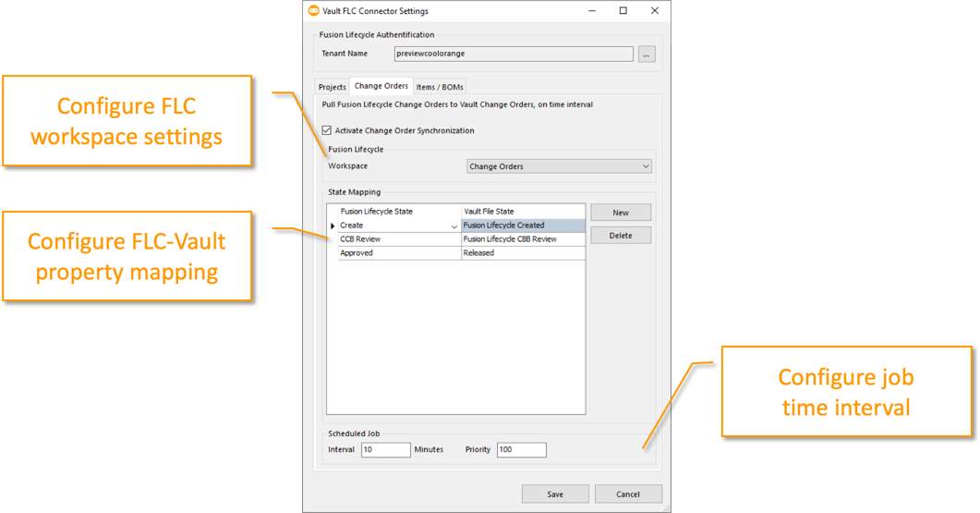Select the Approved state cell

point(398,253)
